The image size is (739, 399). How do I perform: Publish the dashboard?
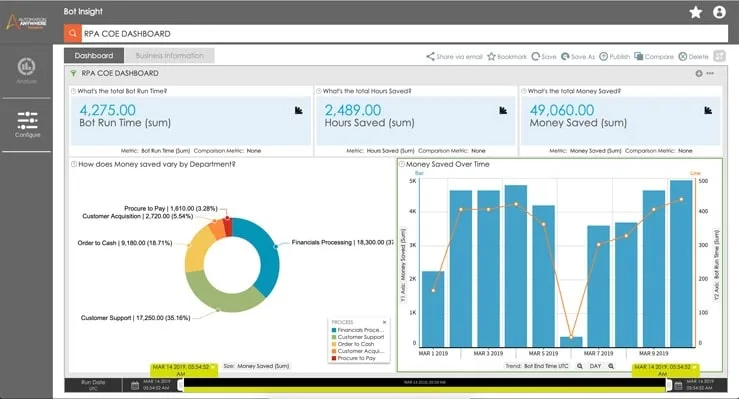tap(615, 57)
